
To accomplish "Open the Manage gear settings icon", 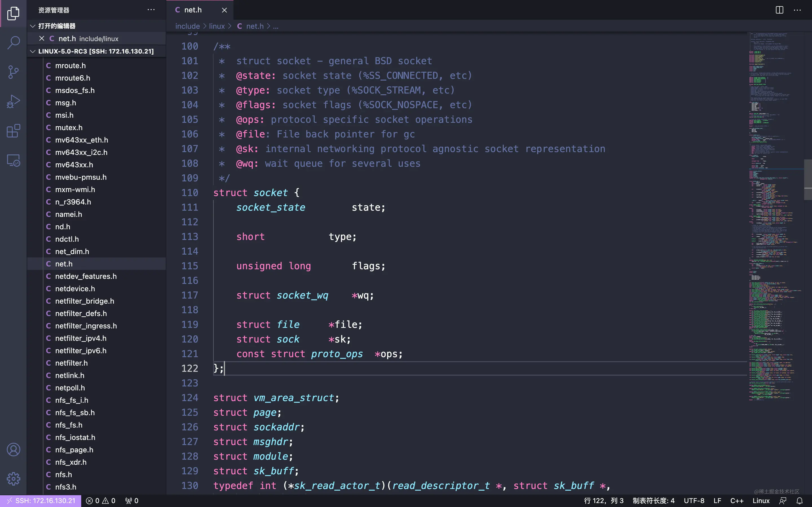I will (14, 479).
